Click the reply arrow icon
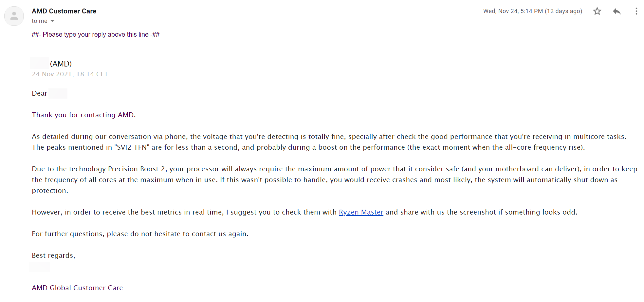644x302 pixels. (x=616, y=11)
